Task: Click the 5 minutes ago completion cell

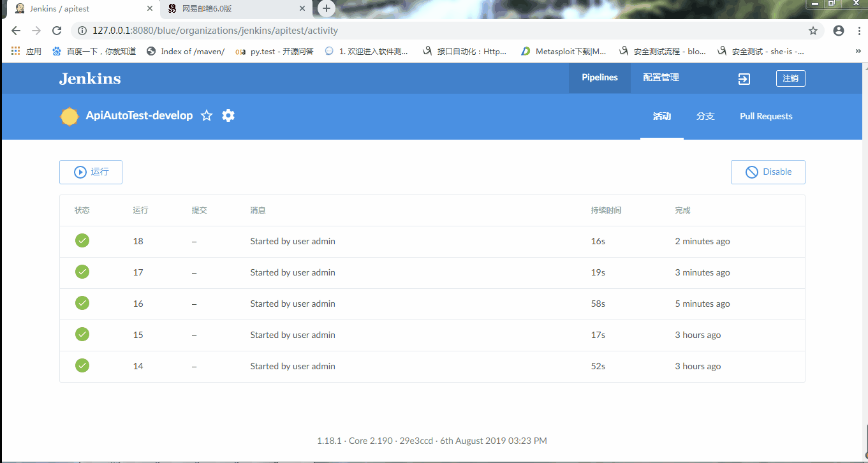Action: (x=702, y=304)
